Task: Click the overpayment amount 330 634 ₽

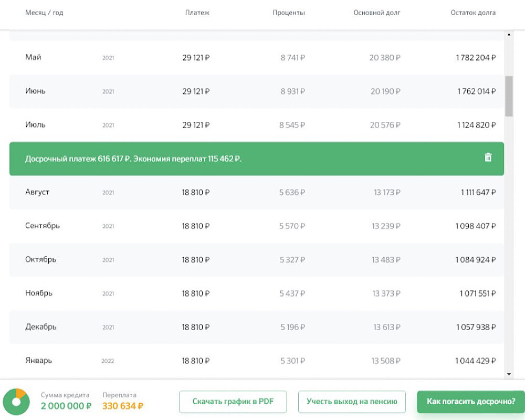Action: (123, 406)
